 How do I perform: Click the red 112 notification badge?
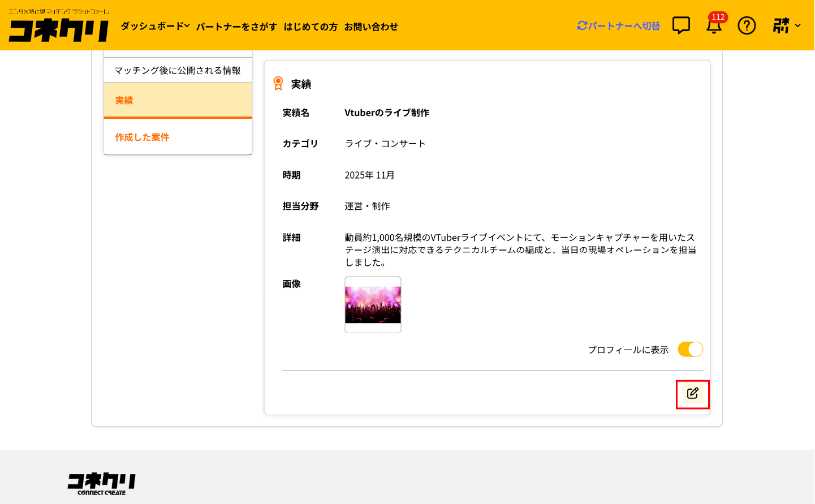(x=718, y=17)
